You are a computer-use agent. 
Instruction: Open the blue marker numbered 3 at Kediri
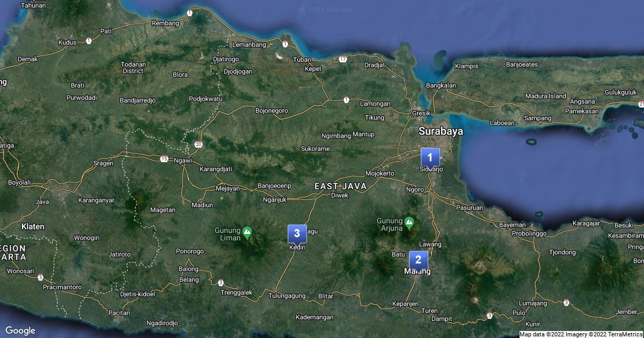tap(297, 233)
